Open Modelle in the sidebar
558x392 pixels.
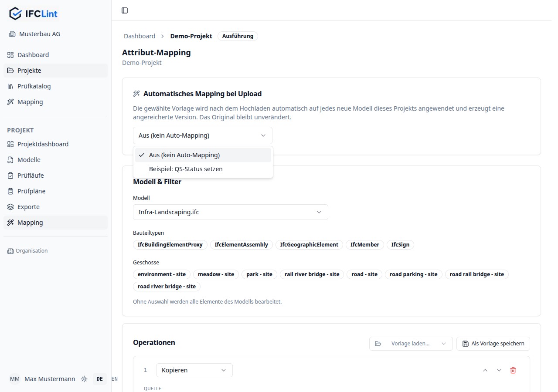point(55,160)
